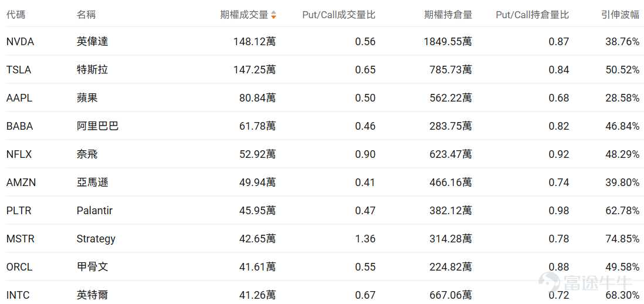The image size is (644, 304).
Task: Click open interest 785.73萬
Action: pos(450,69)
